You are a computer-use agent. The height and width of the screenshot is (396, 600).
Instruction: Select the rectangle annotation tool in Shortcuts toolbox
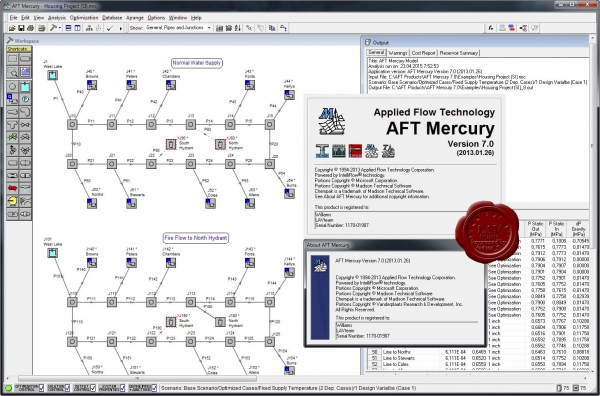[13, 59]
